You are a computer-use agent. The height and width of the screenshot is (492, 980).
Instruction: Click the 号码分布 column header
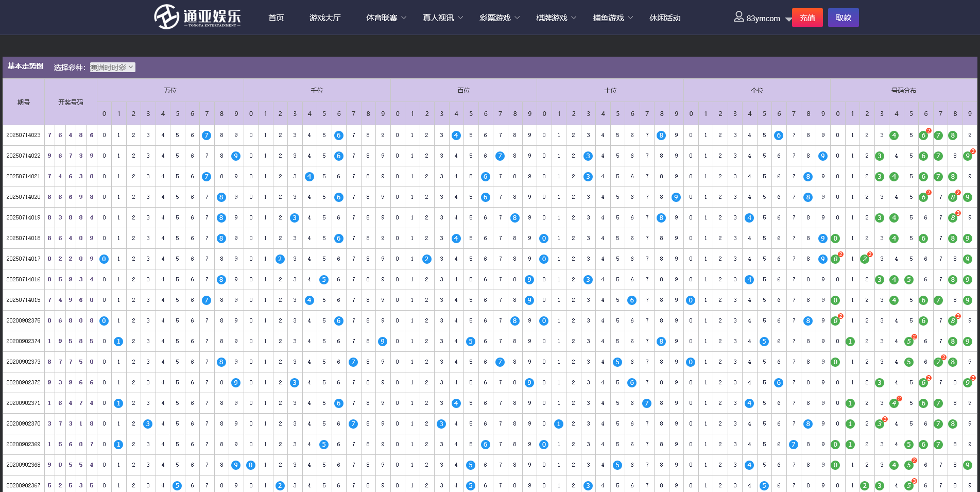click(904, 91)
